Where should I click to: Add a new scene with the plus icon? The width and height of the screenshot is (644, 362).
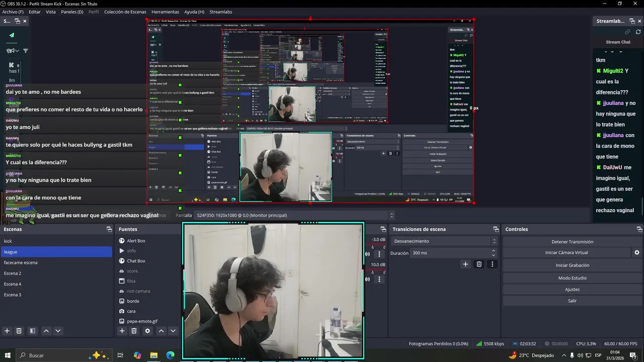point(7,331)
